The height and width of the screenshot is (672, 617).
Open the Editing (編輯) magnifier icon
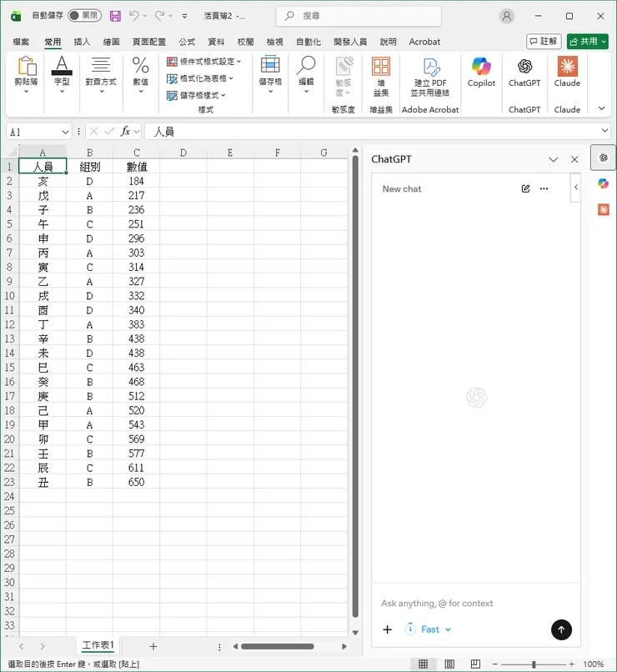point(306,65)
